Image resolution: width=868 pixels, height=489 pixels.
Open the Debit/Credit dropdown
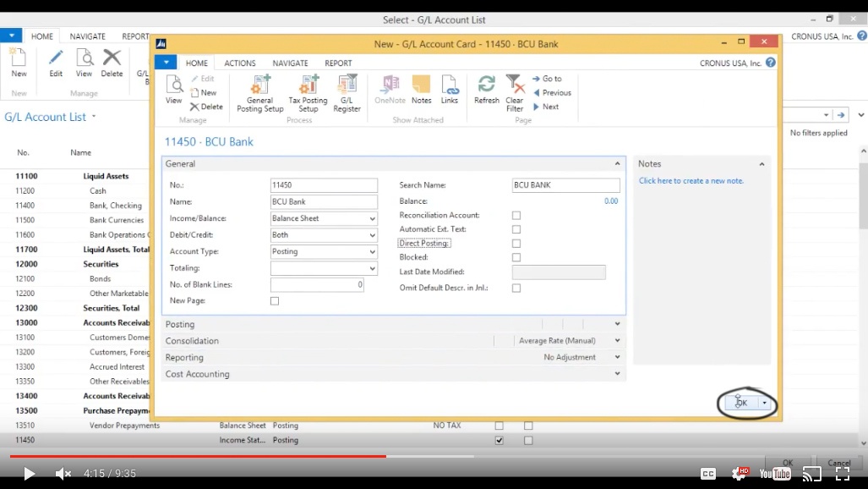tap(373, 235)
